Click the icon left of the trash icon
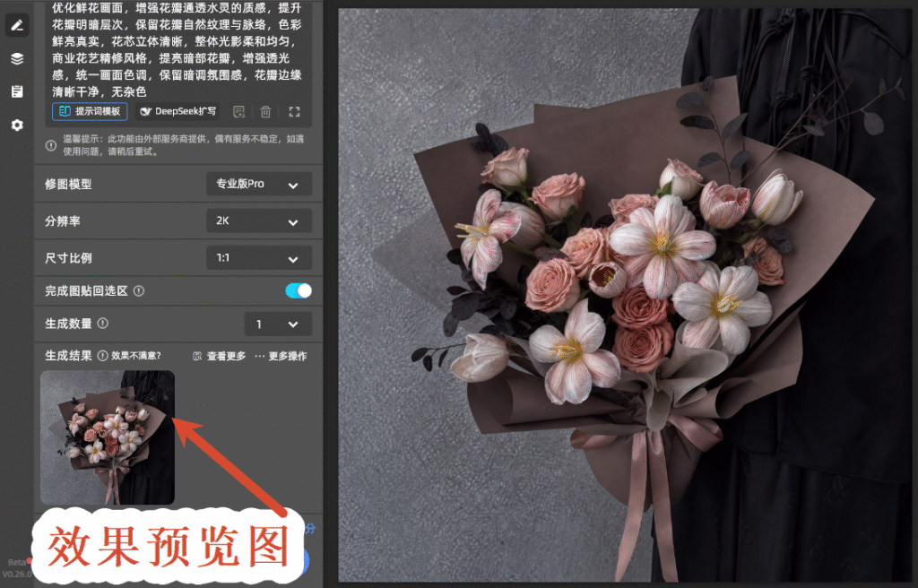This screenshot has height=588, width=918. 238,111
